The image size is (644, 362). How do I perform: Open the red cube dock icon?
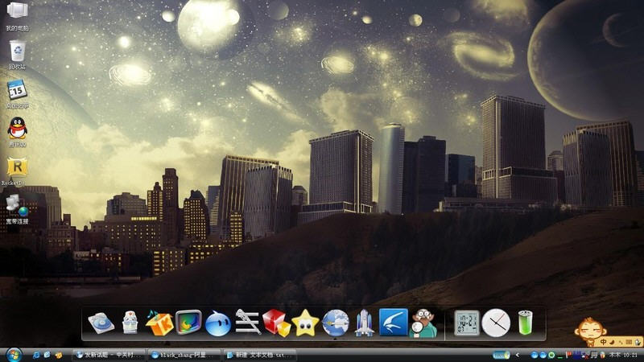(x=276, y=323)
